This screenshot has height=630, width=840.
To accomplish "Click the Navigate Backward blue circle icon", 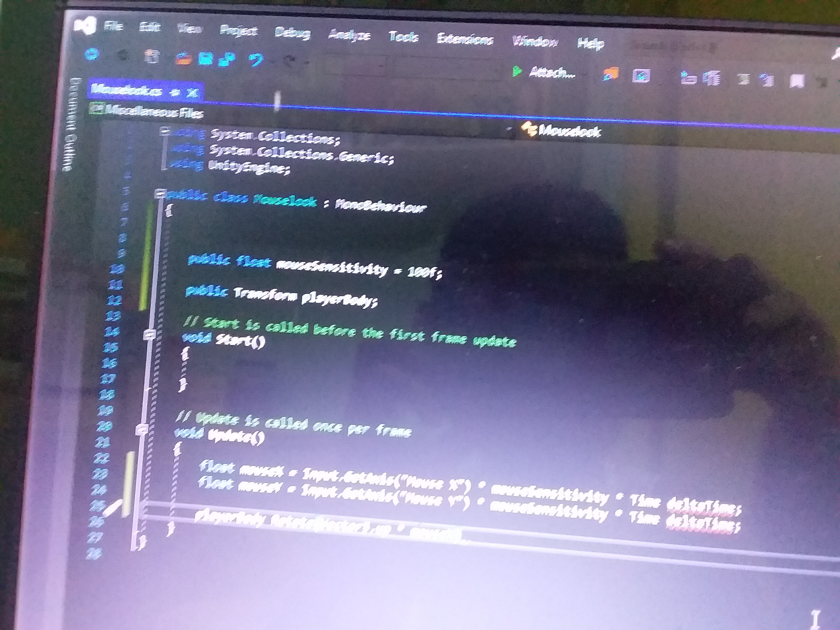I will click(x=92, y=54).
